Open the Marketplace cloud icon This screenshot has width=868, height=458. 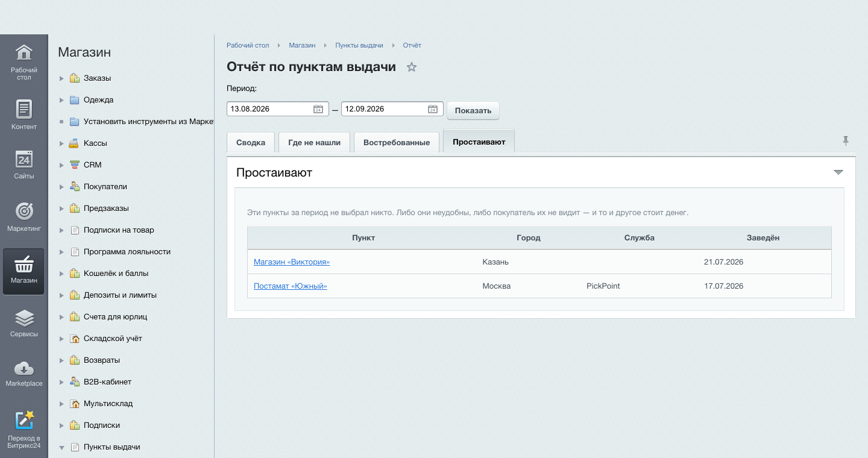(x=24, y=368)
